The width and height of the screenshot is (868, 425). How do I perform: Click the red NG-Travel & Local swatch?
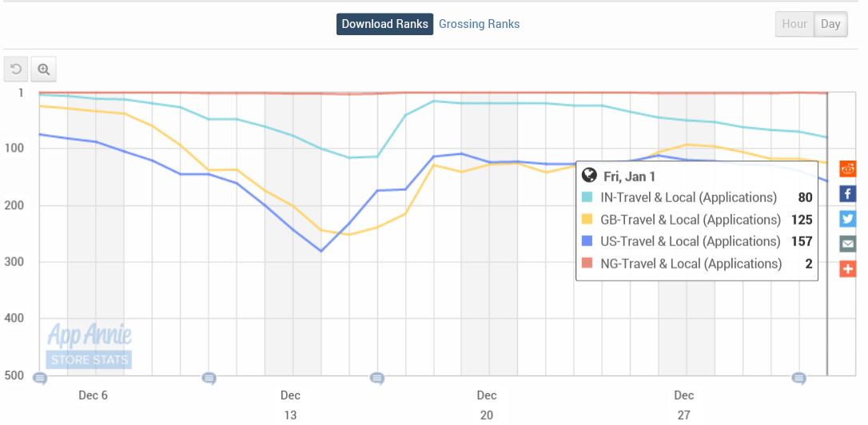click(x=588, y=264)
